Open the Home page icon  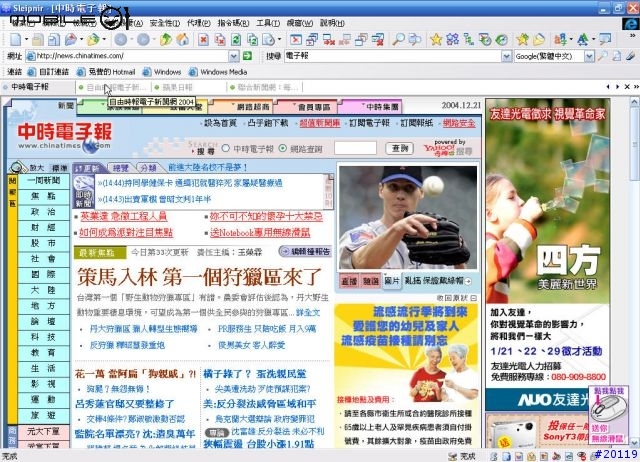coord(182,40)
